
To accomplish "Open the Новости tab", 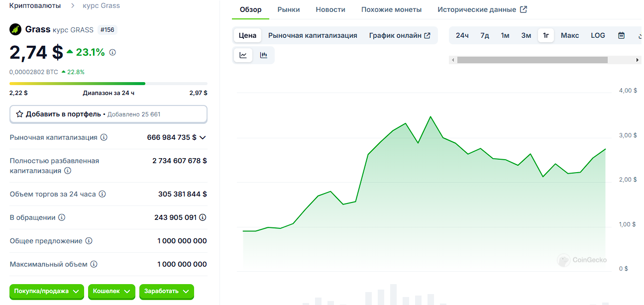I will (330, 9).
